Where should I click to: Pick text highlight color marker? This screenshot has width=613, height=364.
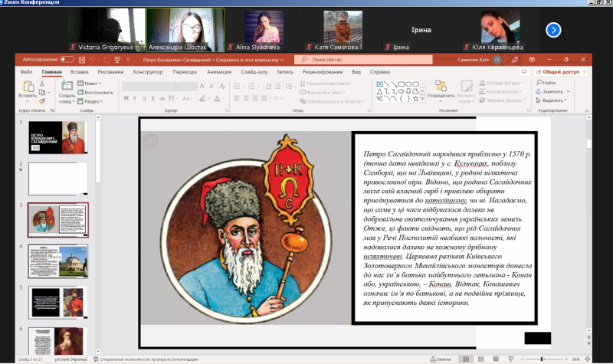pos(202,98)
